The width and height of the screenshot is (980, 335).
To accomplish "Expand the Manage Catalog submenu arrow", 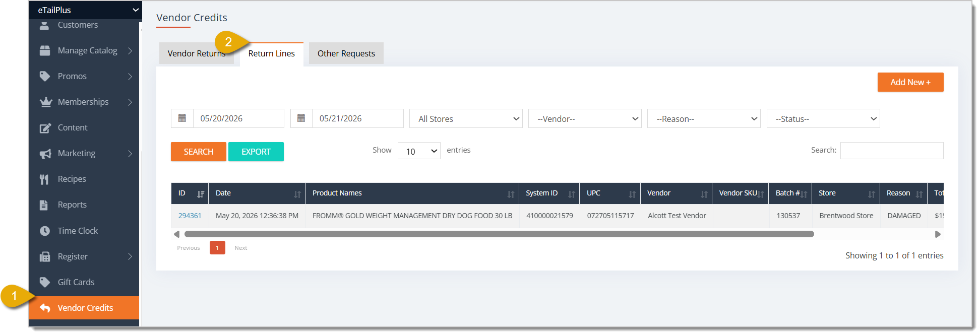I will [x=130, y=50].
